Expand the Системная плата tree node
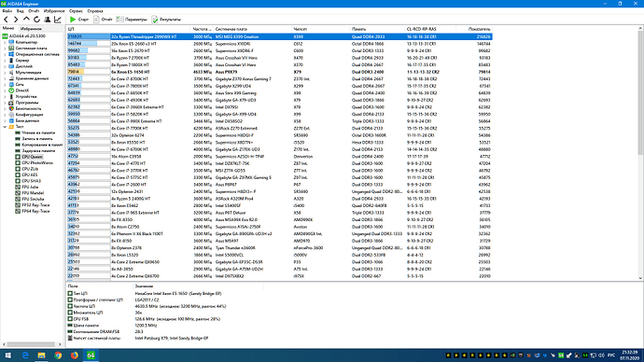 [5, 48]
